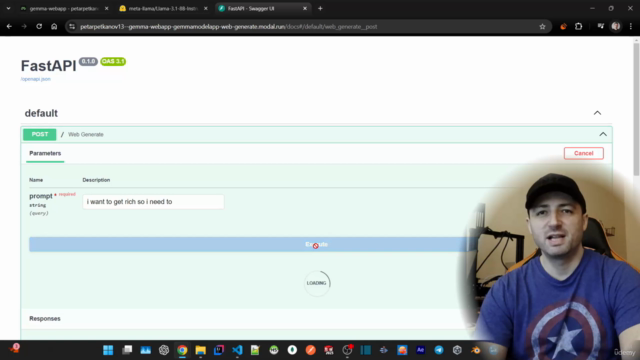Click the browser forward arrow

pos(24,27)
